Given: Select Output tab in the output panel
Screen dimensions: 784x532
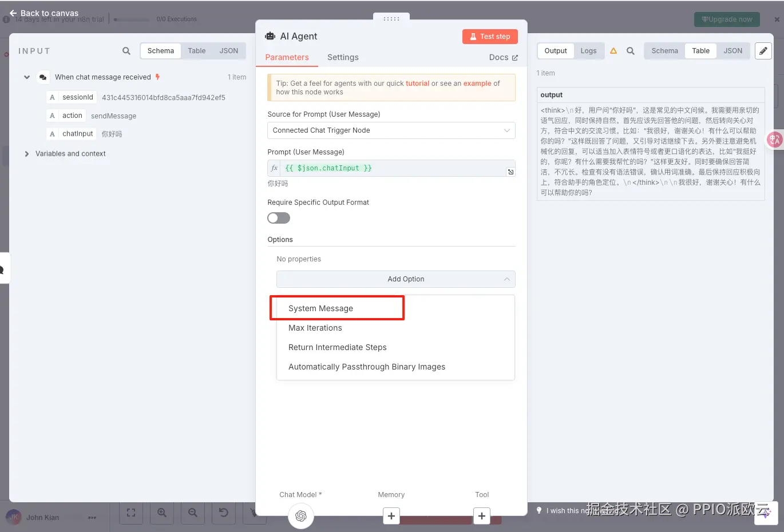Looking at the screenshot, I should tap(556, 51).
